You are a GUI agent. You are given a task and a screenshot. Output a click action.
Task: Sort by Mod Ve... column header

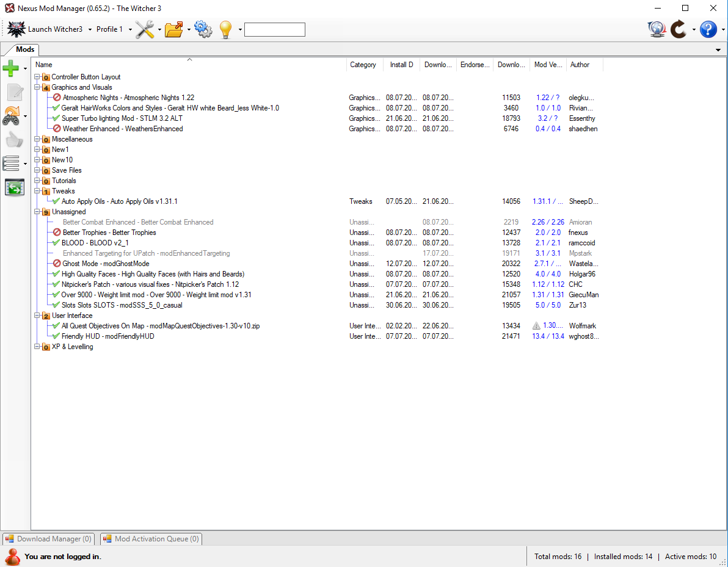548,65
